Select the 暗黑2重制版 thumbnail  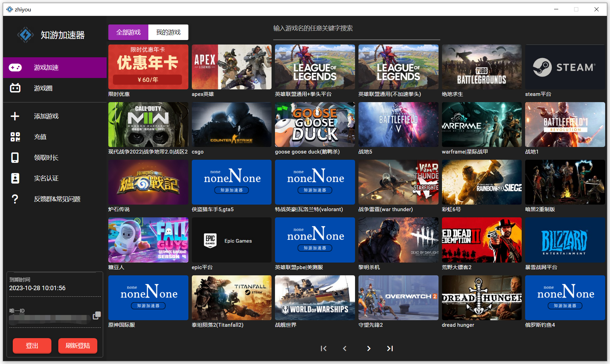(x=565, y=182)
